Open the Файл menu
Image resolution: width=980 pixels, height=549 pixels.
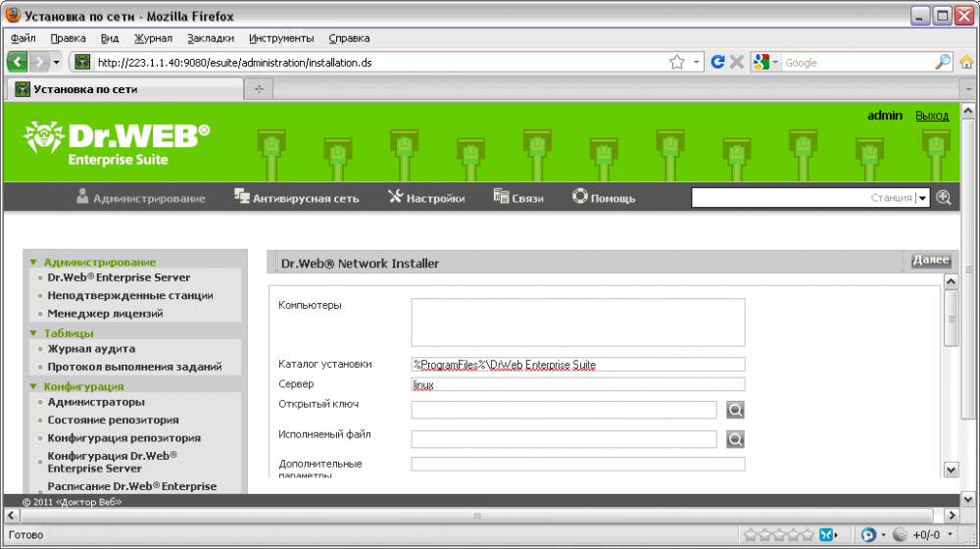[x=24, y=38]
